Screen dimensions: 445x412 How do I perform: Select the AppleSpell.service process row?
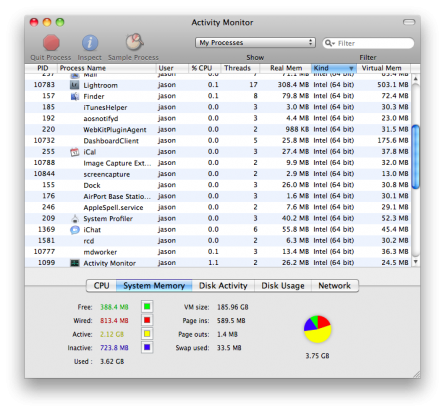(218, 207)
